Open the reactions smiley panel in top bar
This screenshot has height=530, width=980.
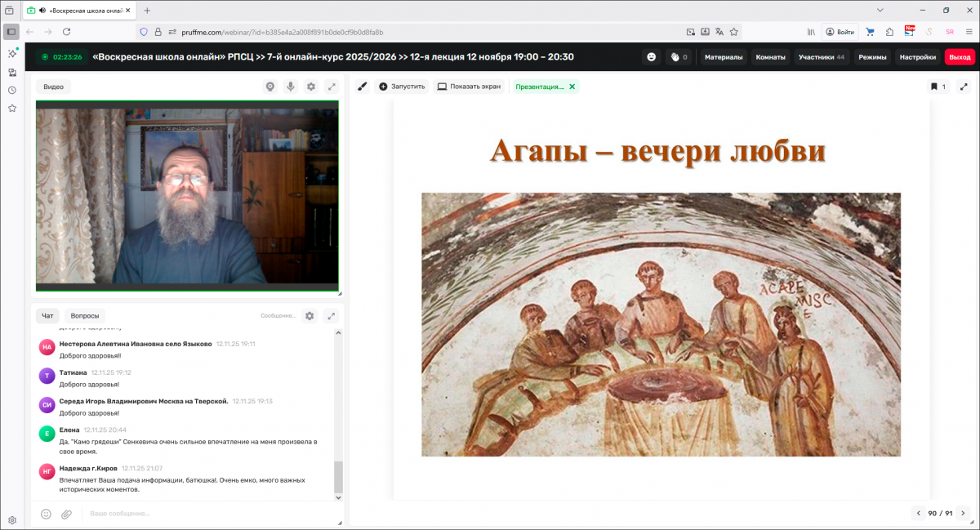(x=652, y=56)
